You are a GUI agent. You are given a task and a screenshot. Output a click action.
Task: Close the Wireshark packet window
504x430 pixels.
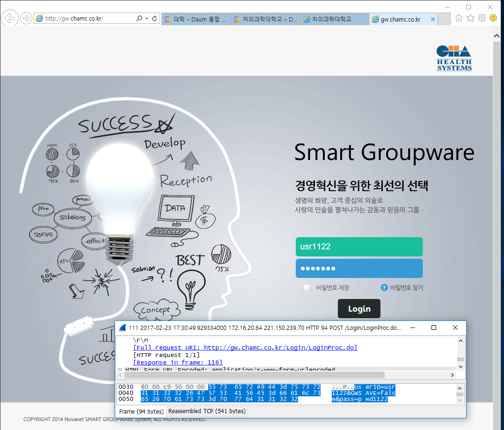[455, 328]
